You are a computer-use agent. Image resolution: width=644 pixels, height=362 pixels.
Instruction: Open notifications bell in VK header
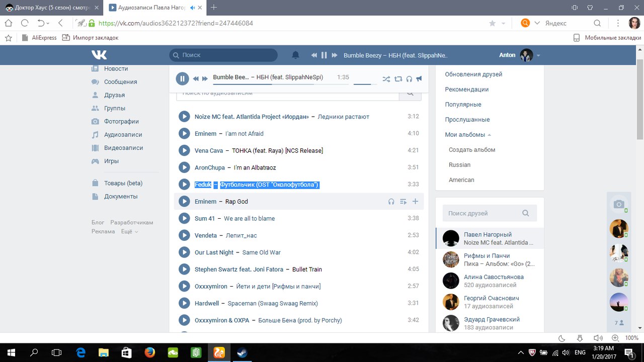[296, 55]
